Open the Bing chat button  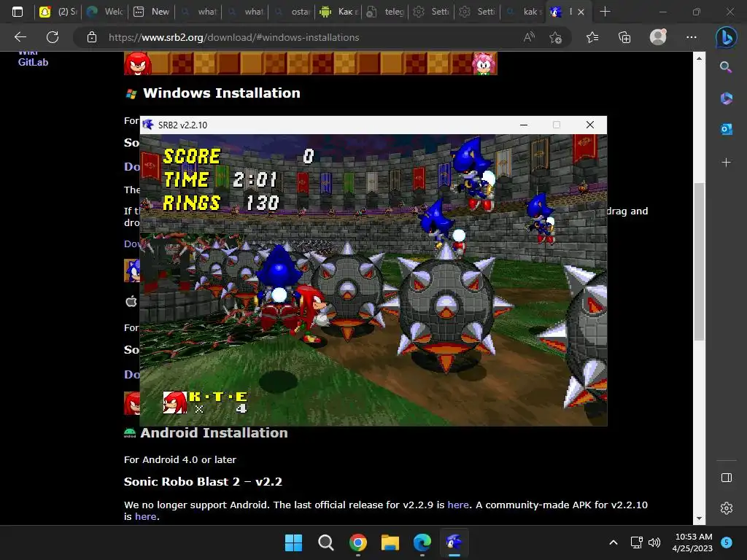(x=726, y=37)
